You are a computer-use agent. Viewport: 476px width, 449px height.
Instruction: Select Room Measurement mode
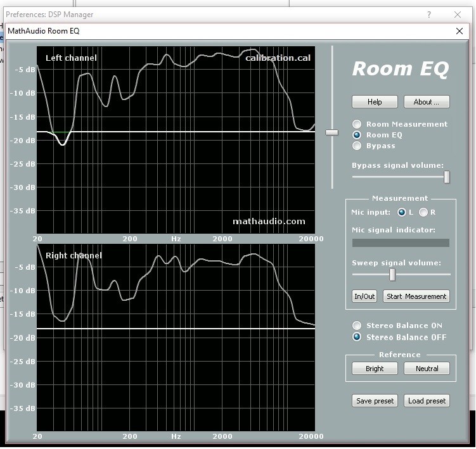(x=357, y=124)
